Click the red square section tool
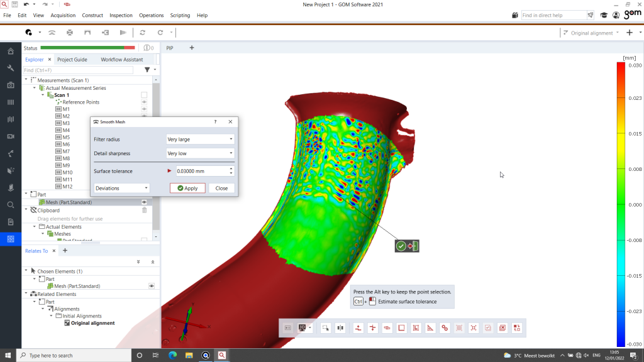Screen dimensions: 644x362 402,328
